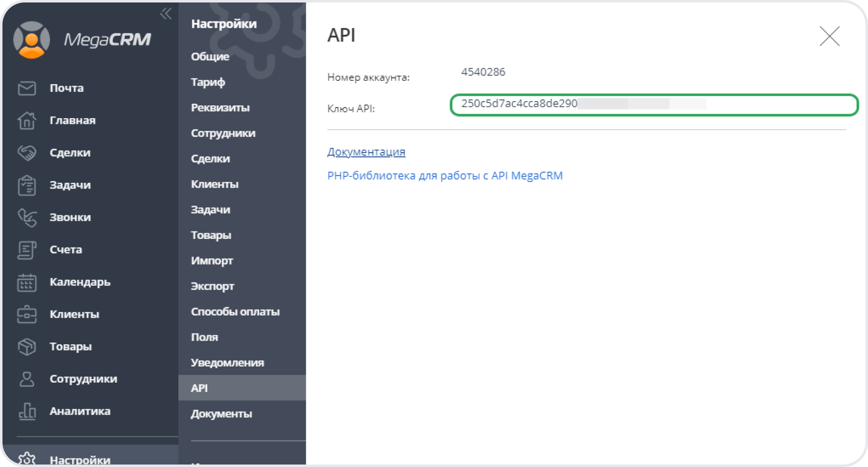Screen dimensions: 868x467
Task: Click the Товары box icon
Action: point(27,347)
